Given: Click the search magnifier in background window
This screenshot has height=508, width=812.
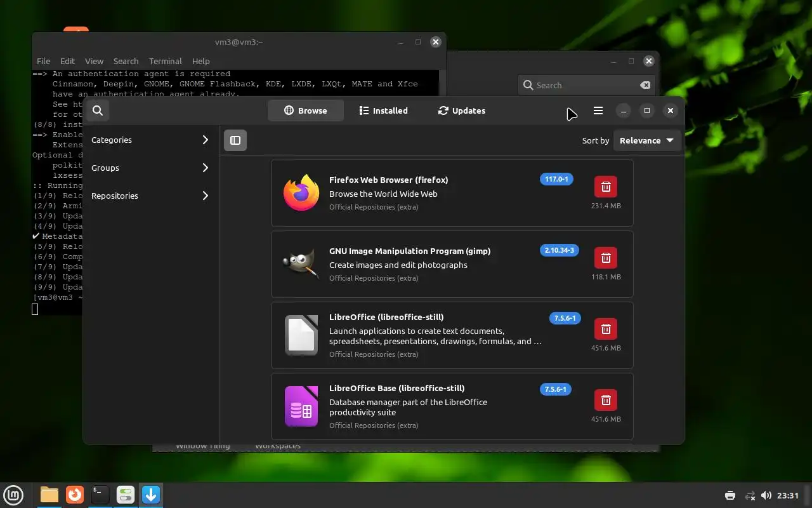Looking at the screenshot, I should click(x=528, y=85).
